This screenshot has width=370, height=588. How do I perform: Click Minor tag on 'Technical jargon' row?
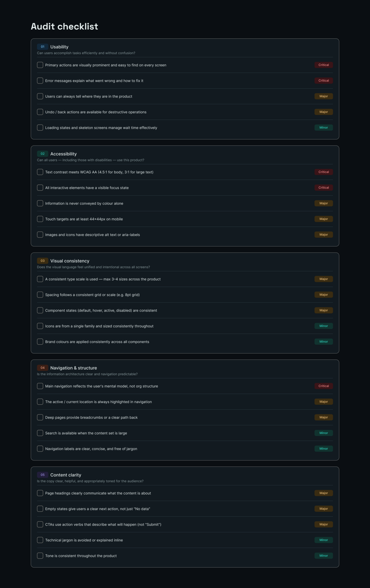[x=324, y=540]
